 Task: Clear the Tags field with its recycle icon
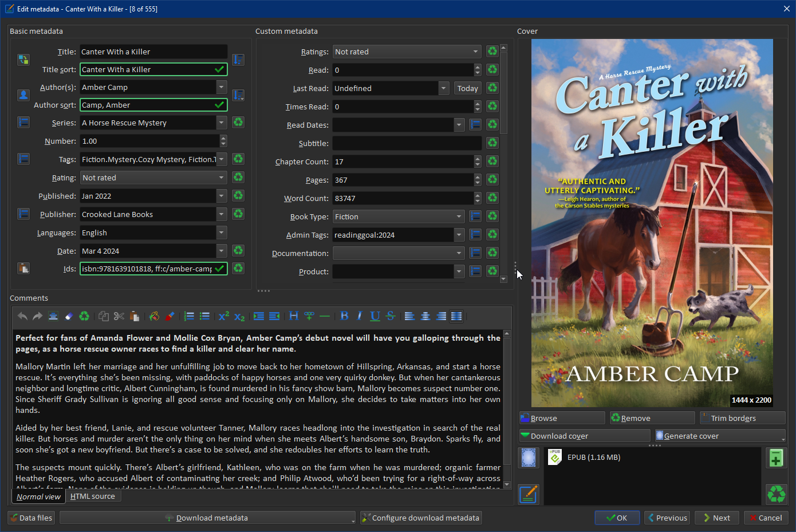(x=238, y=159)
